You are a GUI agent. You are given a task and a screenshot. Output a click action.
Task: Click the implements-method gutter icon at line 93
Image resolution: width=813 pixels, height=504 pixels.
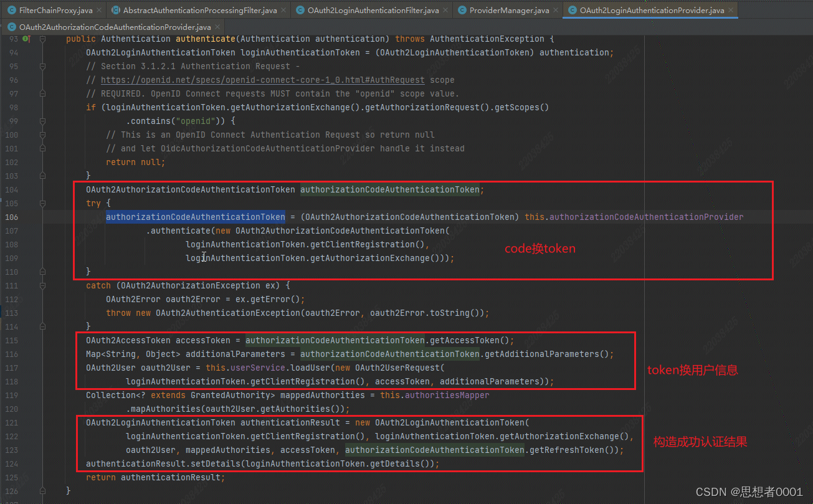point(26,39)
